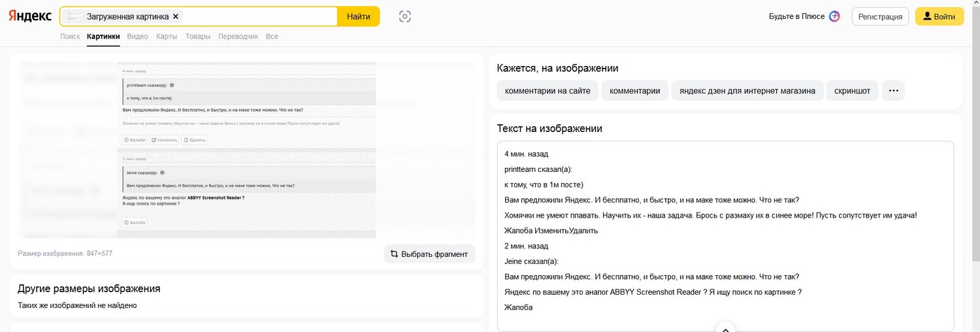Click line mentioning ABBYY Screenshot Reader

tap(653, 292)
